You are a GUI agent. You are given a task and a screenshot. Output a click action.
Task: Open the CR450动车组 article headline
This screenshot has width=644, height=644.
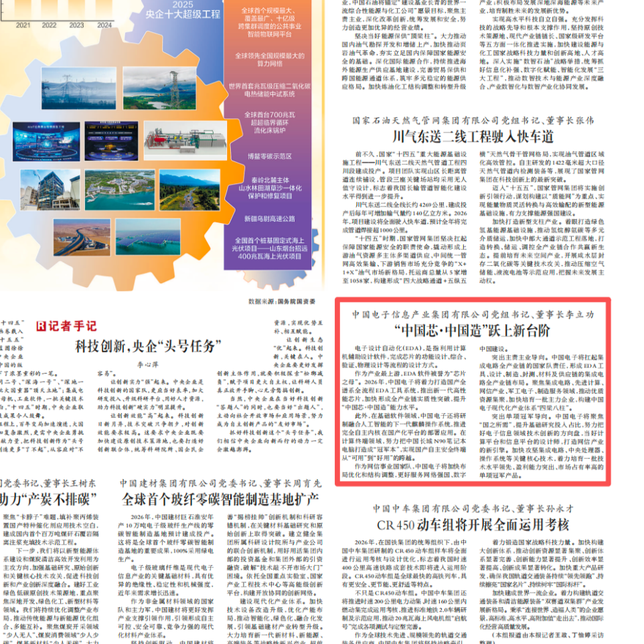coord(473,524)
